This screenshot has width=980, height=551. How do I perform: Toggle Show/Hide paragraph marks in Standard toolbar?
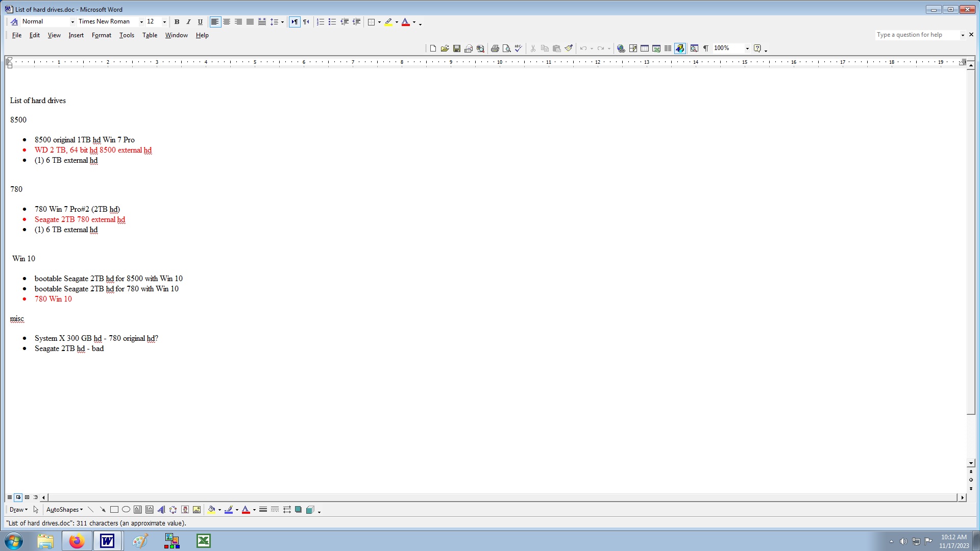click(706, 48)
